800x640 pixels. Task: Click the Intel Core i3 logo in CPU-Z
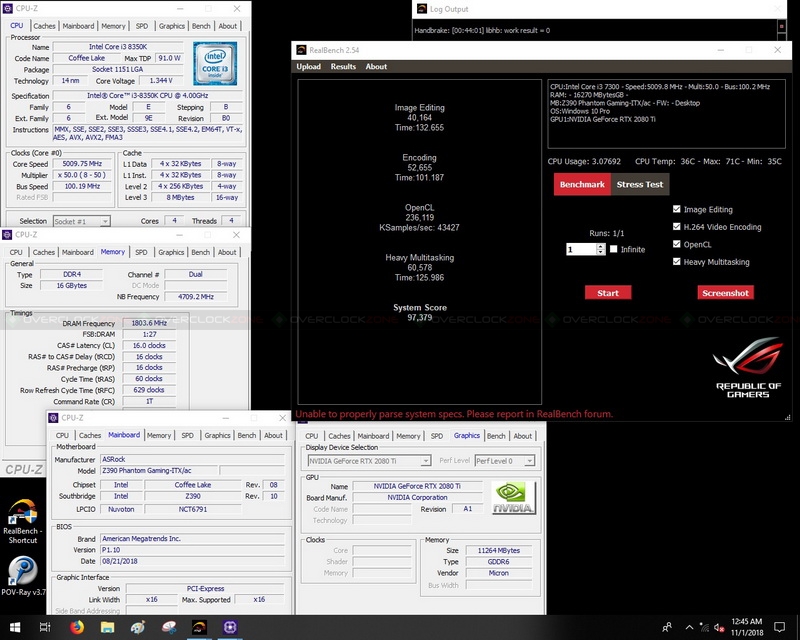pos(215,63)
